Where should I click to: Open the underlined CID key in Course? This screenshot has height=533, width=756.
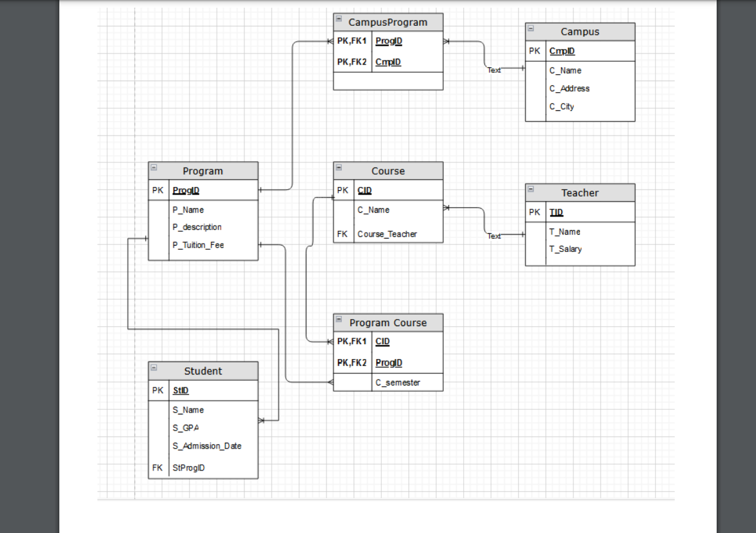364,190
